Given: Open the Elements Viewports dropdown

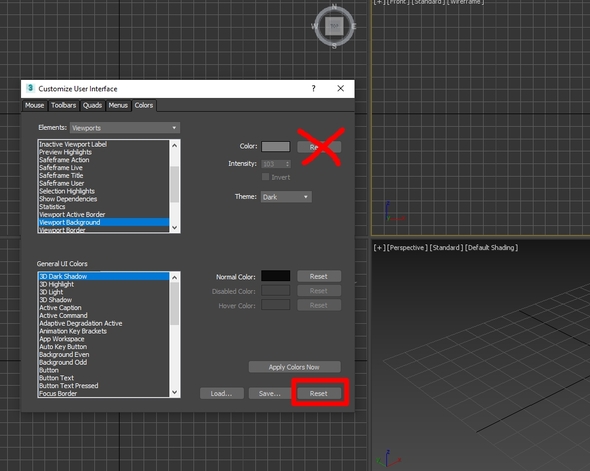Looking at the screenshot, I should 125,128.
